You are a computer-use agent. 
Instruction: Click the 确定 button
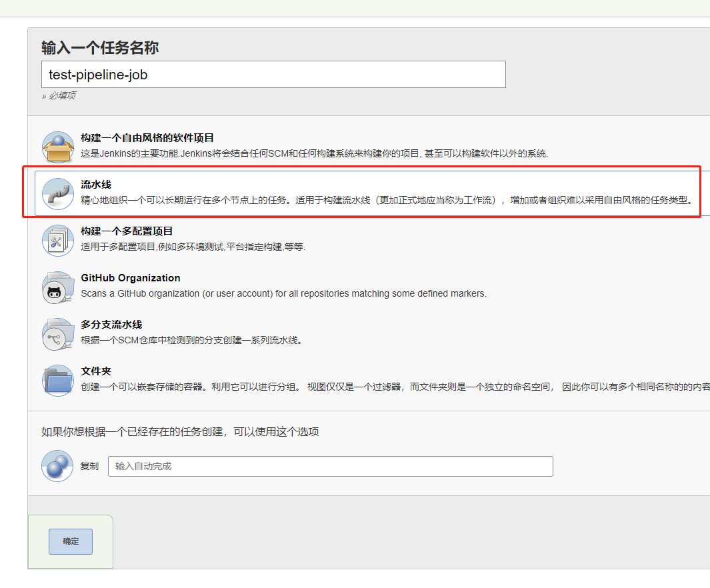tap(71, 542)
